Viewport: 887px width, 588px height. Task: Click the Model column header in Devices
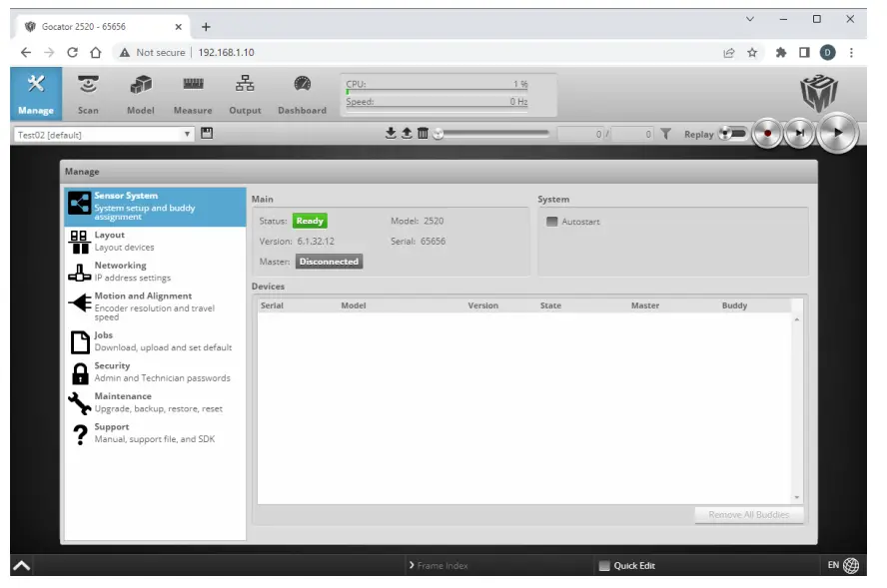[354, 305]
